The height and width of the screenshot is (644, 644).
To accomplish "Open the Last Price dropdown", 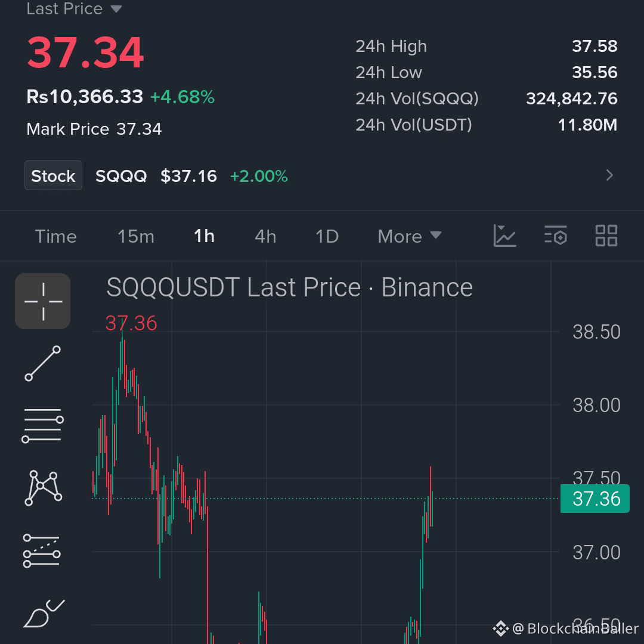I will tap(75, 8).
